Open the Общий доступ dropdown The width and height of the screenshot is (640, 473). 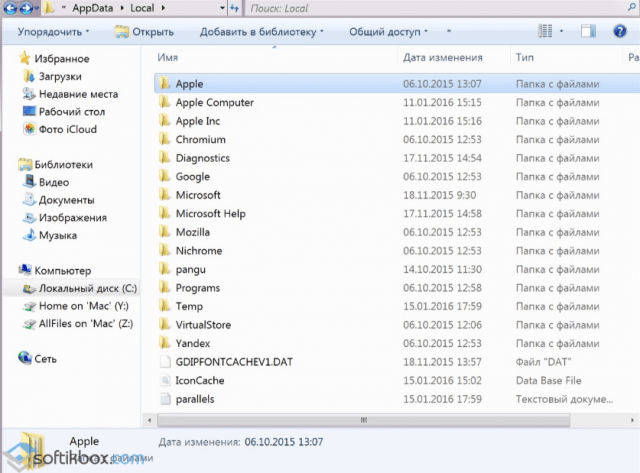[388, 32]
